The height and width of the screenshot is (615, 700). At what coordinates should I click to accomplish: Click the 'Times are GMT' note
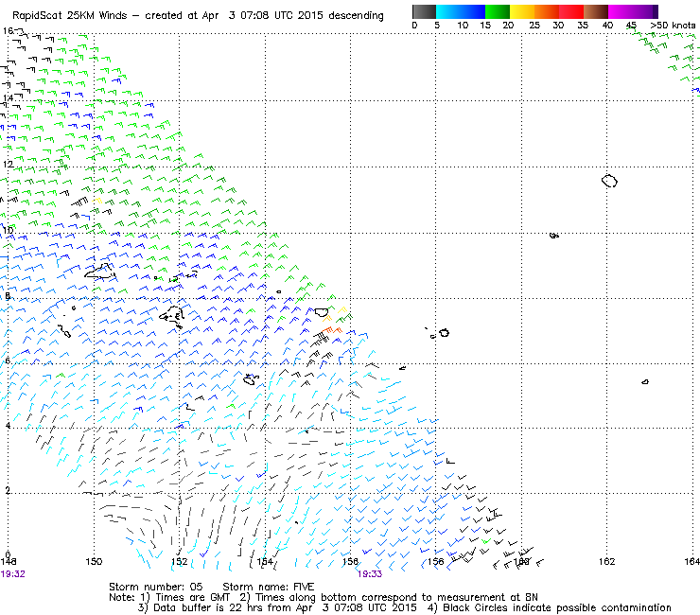tap(192, 598)
